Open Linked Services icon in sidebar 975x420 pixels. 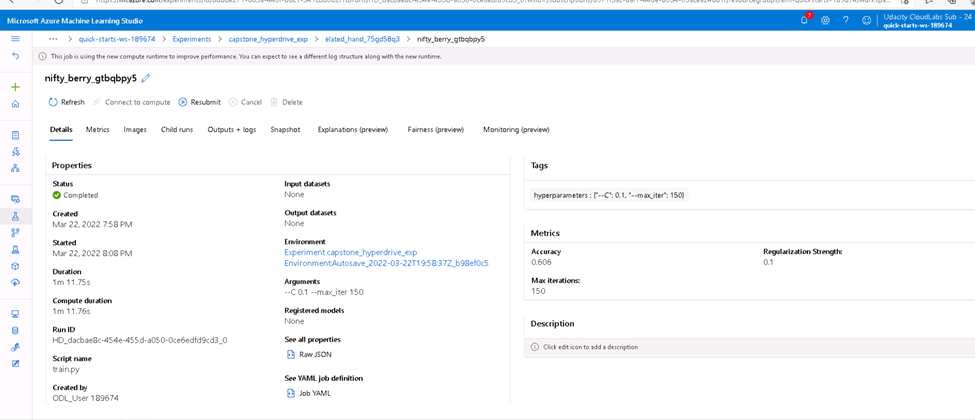[16, 347]
